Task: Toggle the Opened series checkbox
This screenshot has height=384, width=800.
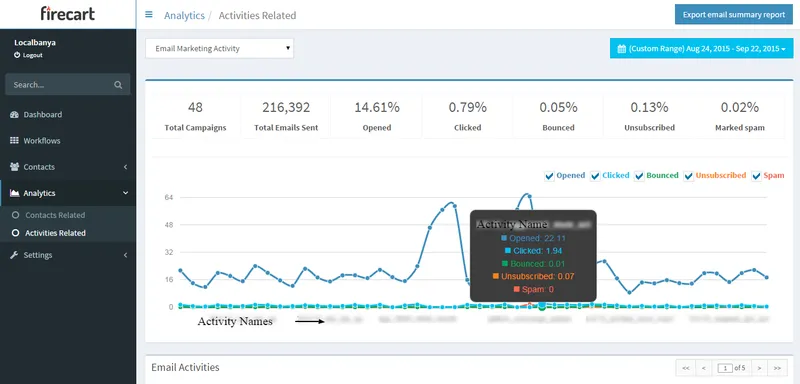Action: click(549, 176)
